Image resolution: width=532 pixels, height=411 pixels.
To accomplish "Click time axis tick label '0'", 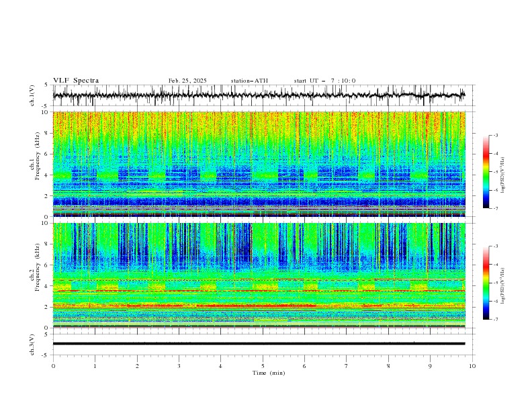I will (x=53, y=366).
